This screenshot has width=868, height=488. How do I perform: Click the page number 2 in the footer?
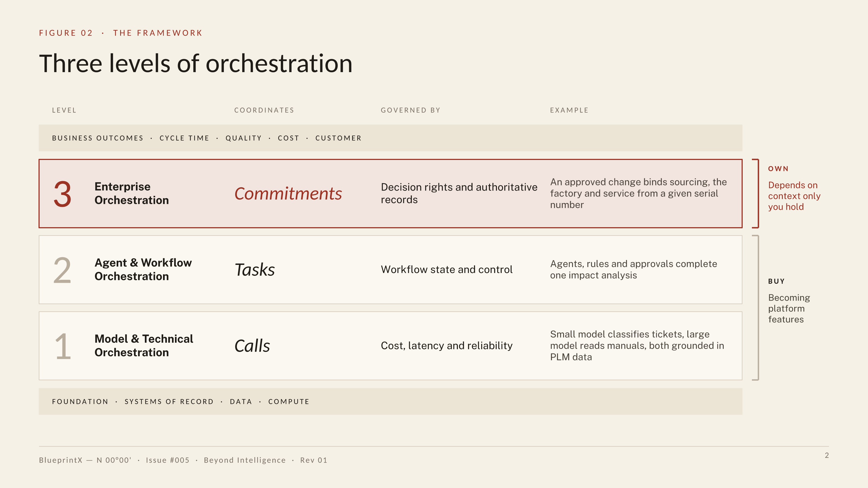coord(826,455)
